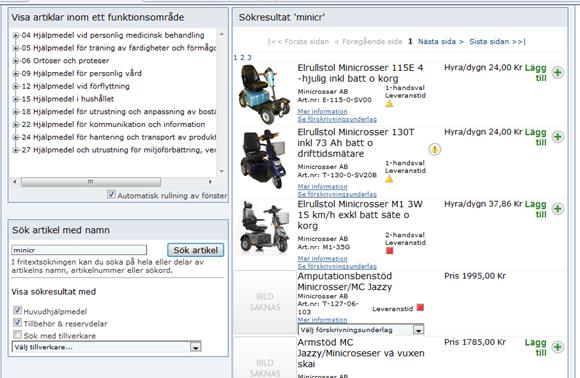Add Armstöd MC Jazzy with green plus icon
580x378 pixels.
pos(557,347)
